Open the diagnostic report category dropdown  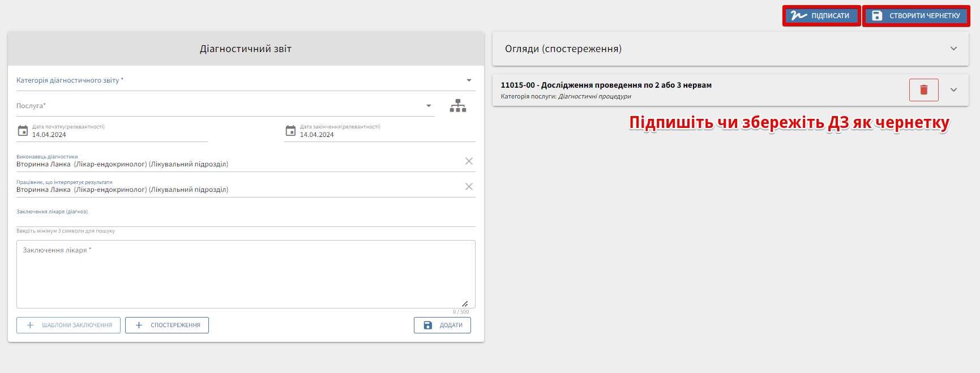(x=469, y=80)
